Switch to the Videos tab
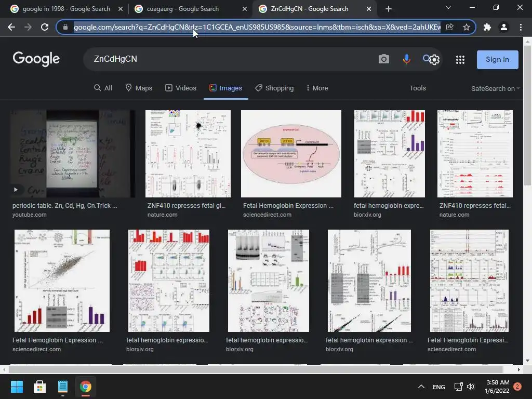 (x=181, y=88)
